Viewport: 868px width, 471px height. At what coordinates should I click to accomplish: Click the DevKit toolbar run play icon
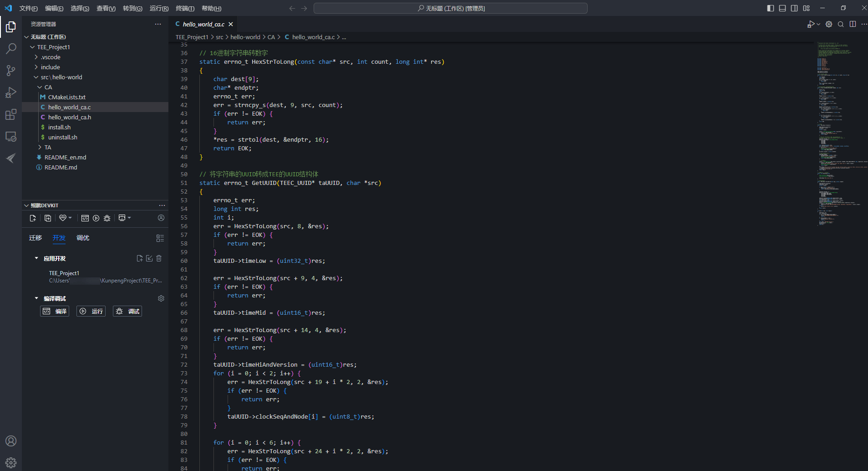96,218
